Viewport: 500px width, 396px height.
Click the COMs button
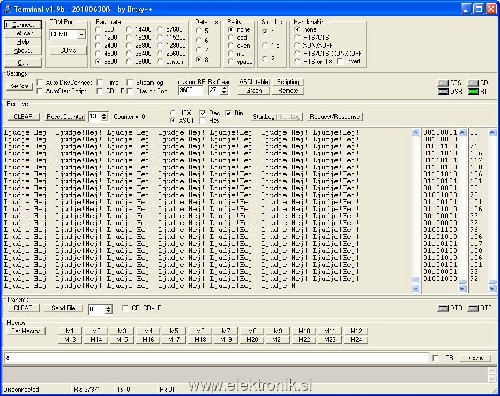tap(68, 50)
